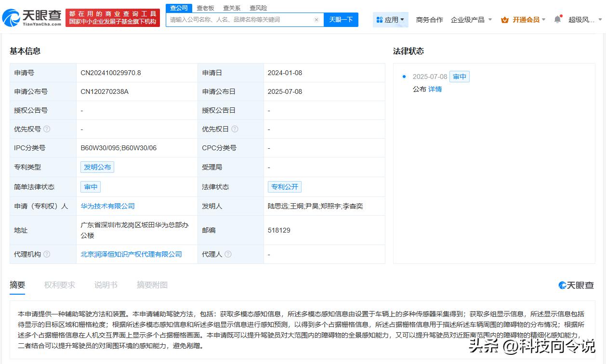Open the 北京润泽恒知识产权代理有限公司 agency link
This screenshot has height=364, width=606.
131,254
